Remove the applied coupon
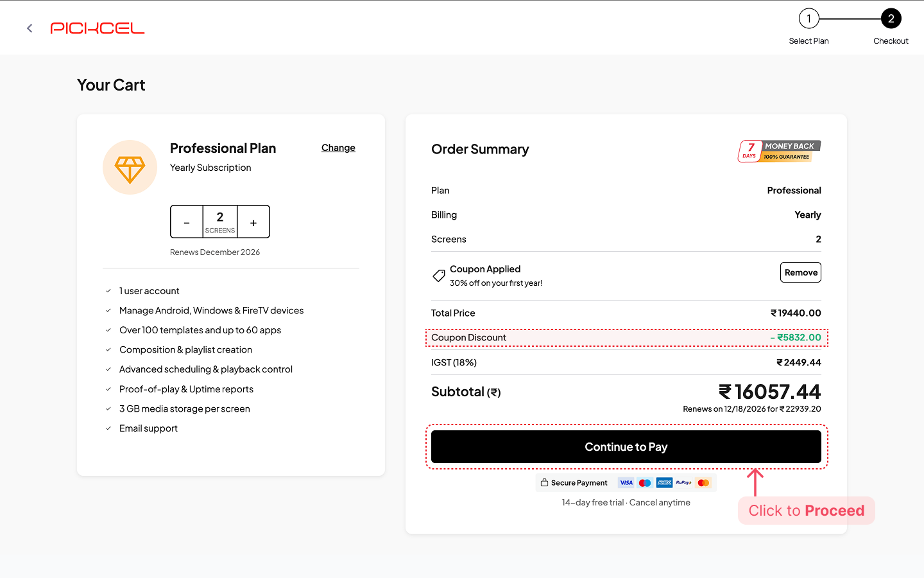The image size is (924, 578). (800, 272)
